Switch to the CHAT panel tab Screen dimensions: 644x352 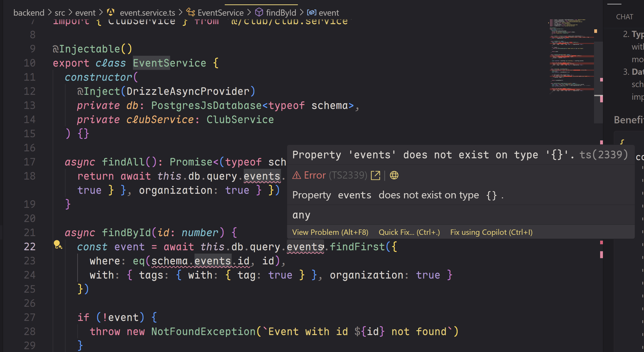point(625,17)
